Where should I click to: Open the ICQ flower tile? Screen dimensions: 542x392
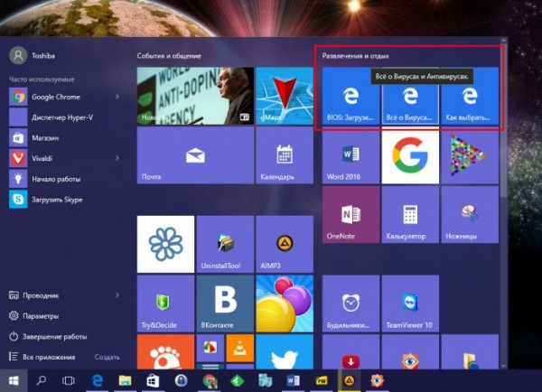pos(165,244)
